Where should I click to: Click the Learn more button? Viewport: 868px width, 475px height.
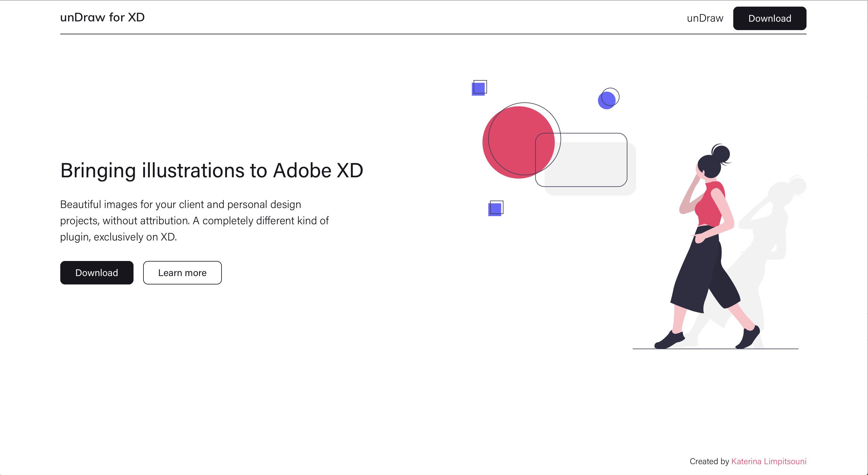[x=182, y=272]
